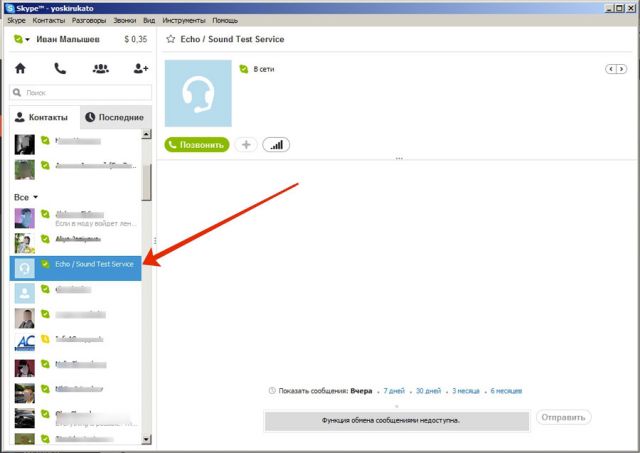Open the Вид menu
Screen dimensions: 640x453
pos(149,20)
